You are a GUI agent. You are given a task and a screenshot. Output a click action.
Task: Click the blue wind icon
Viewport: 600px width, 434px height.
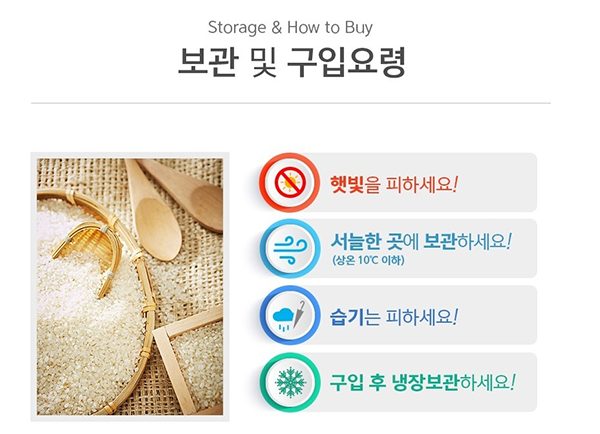(x=290, y=249)
